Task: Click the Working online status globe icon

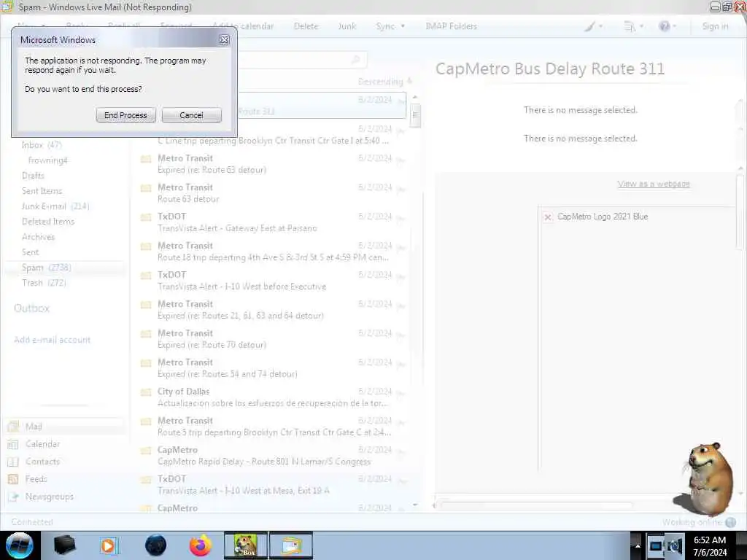Action: point(730,522)
